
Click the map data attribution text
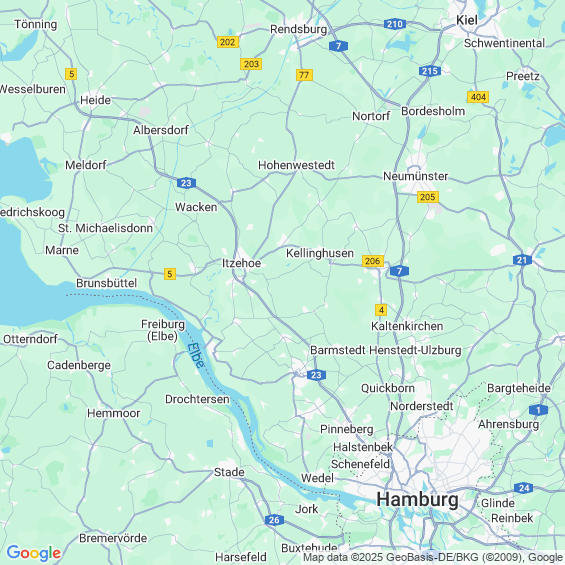click(x=434, y=557)
